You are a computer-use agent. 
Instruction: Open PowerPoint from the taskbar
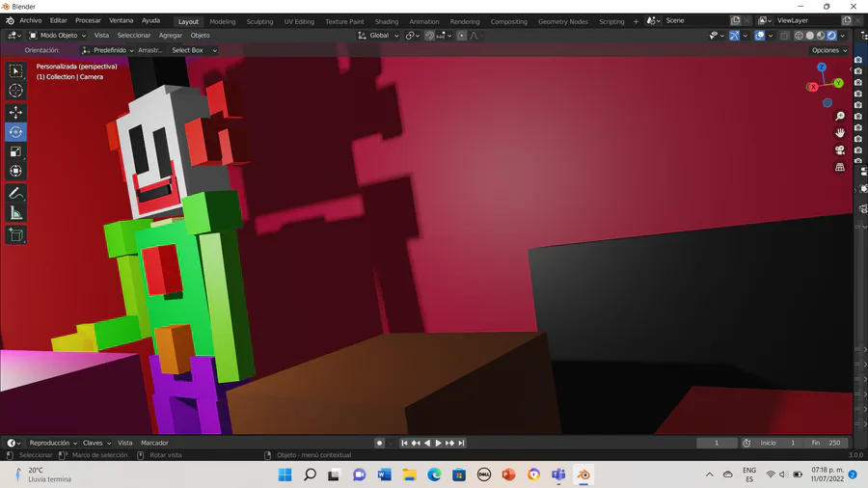[x=508, y=474]
